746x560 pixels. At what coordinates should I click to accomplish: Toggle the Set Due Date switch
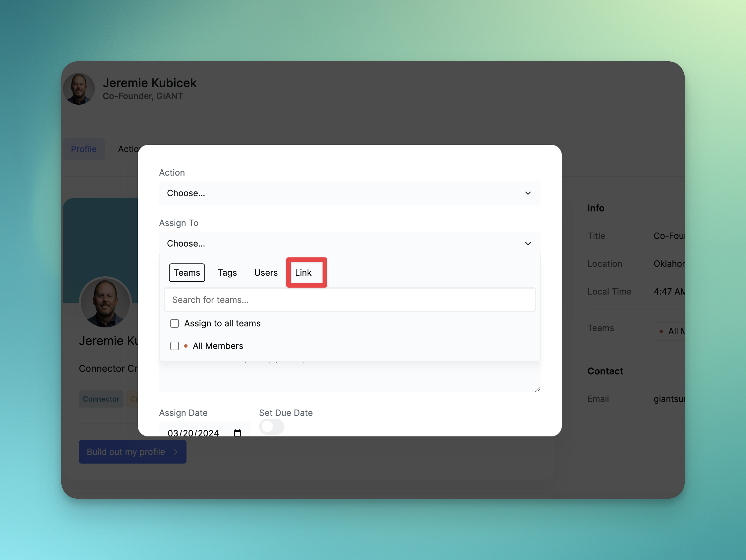point(272,427)
